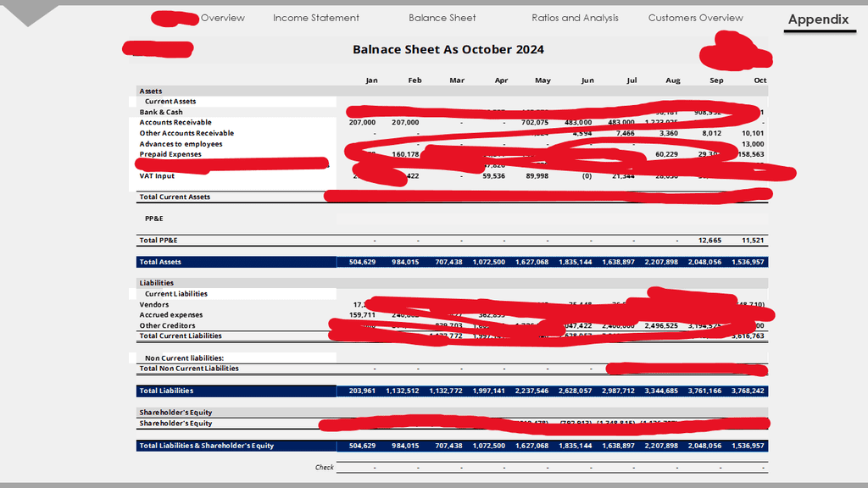Open the Overview tab
Screen dimensions: 868x488
[223, 18]
